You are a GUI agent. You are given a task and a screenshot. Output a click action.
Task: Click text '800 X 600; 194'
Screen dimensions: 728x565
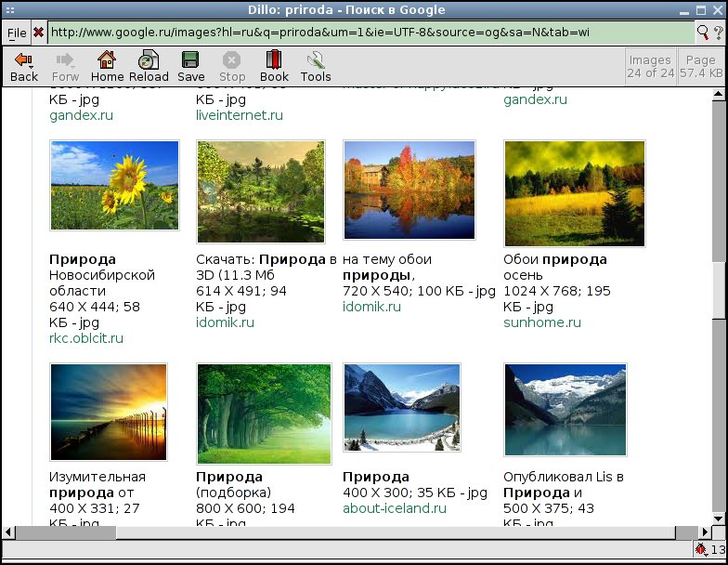245,508
